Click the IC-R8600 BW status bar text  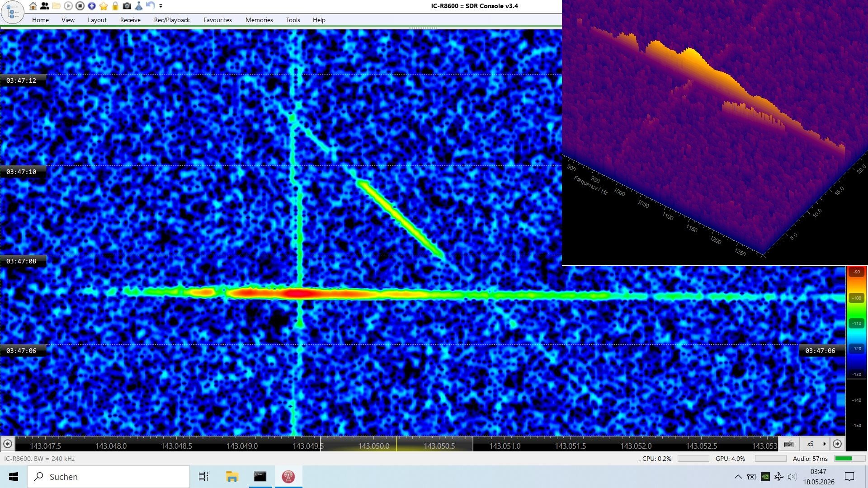tap(39, 459)
